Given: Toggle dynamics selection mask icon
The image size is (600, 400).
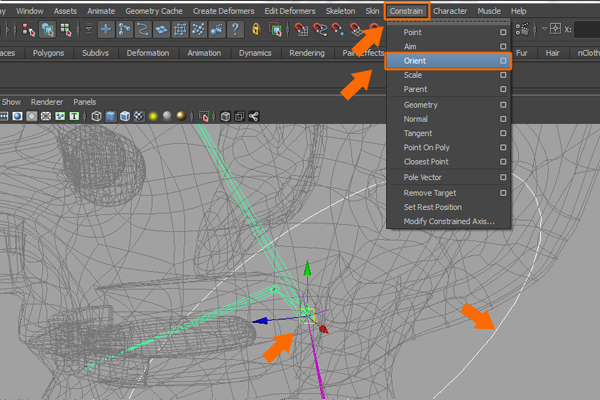Looking at the screenshot, I should tap(198, 29).
